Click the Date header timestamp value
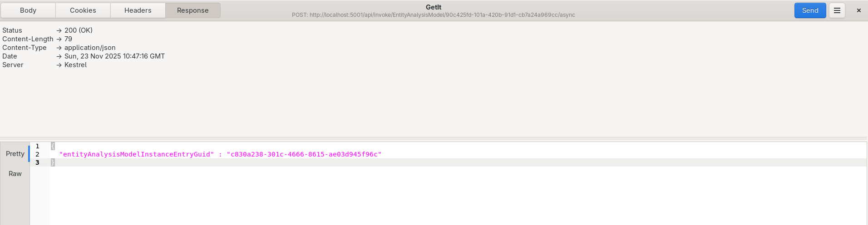 click(114, 56)
